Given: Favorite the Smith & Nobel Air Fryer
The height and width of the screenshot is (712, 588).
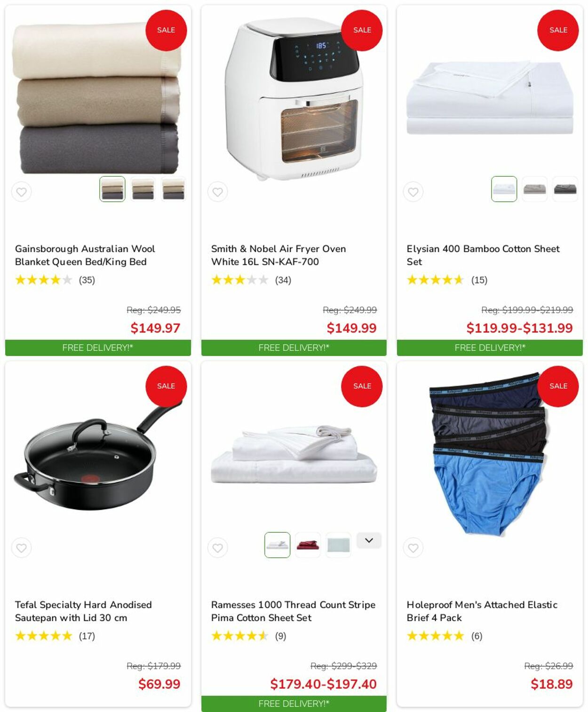Looking at the screenshot, I should pyautogui.click(x=217, y=192).
